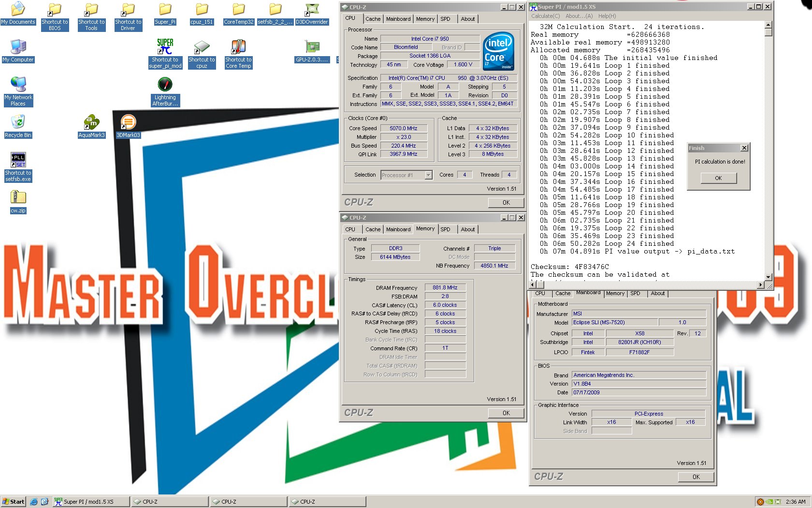Open the Shortcut to Tools folder icon

point(91,17)
